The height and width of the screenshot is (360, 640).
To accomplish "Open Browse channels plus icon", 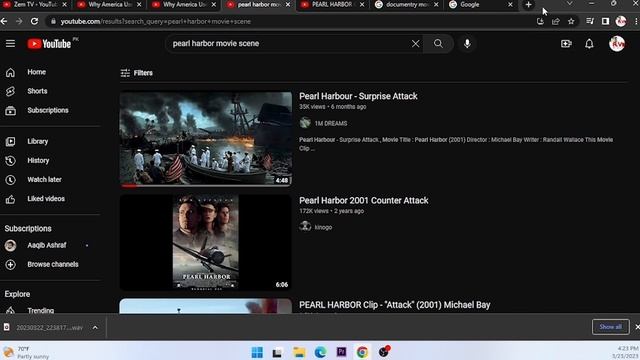I will click(10, 264).
